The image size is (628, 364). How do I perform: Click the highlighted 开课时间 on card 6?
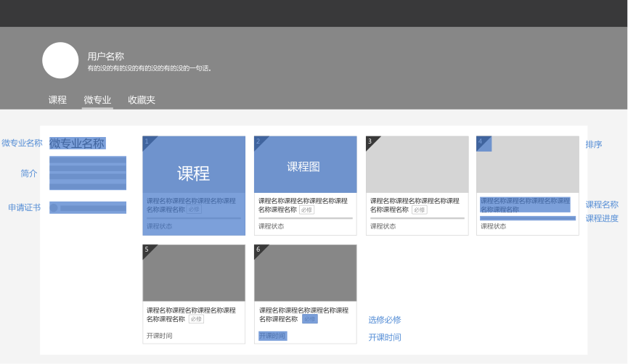point(272,336)
